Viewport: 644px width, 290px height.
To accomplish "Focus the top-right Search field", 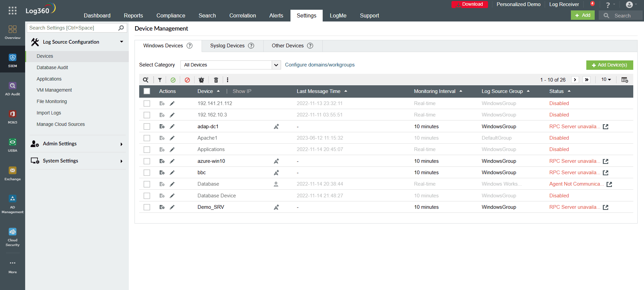I will pos(621,15).
